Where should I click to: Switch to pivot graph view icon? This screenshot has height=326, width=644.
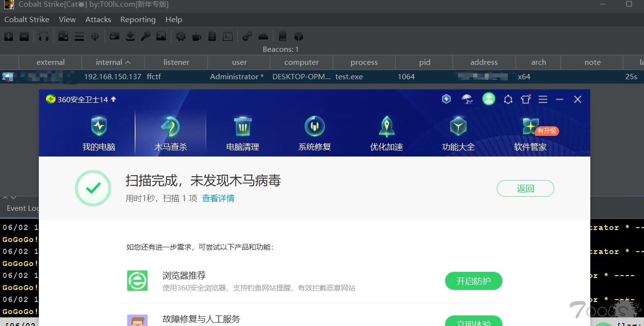63,36
